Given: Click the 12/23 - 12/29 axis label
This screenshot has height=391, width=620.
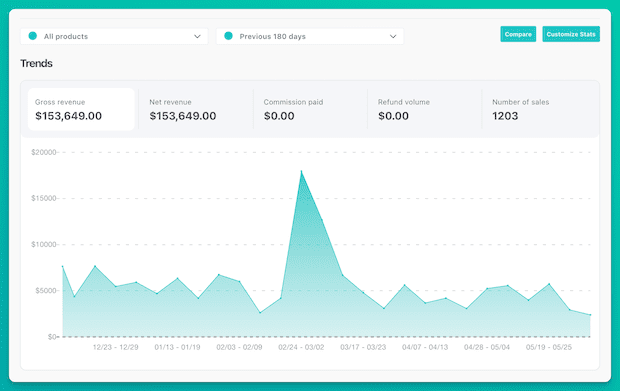Looking at the screenshot, I should click(115, 347).
